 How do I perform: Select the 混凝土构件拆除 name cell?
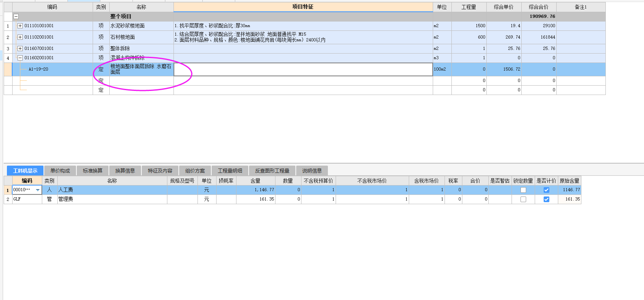pos(141,58)
